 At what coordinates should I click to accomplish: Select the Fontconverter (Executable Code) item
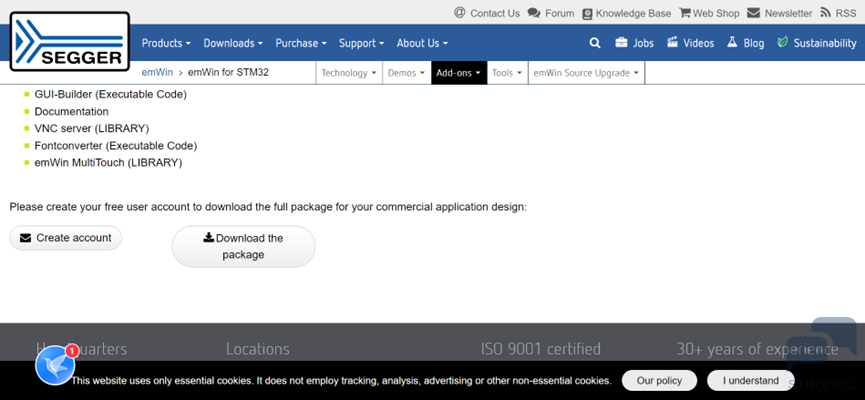[x=115, y=146]
